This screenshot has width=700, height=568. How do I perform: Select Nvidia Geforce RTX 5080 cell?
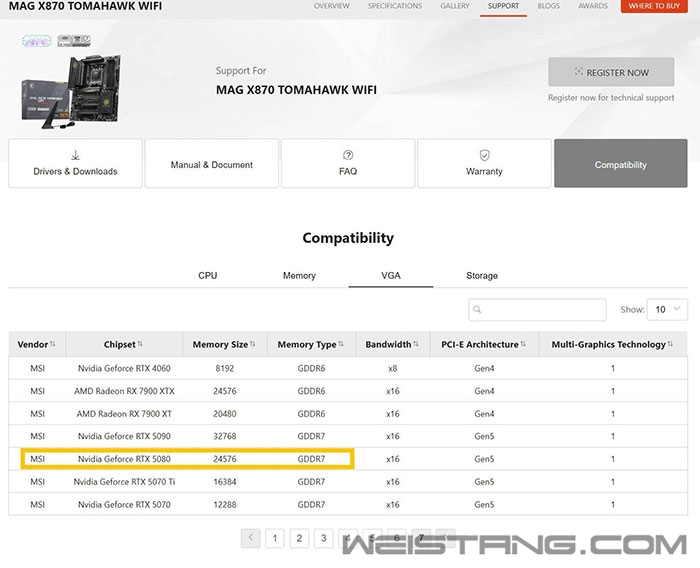[124, 459]
